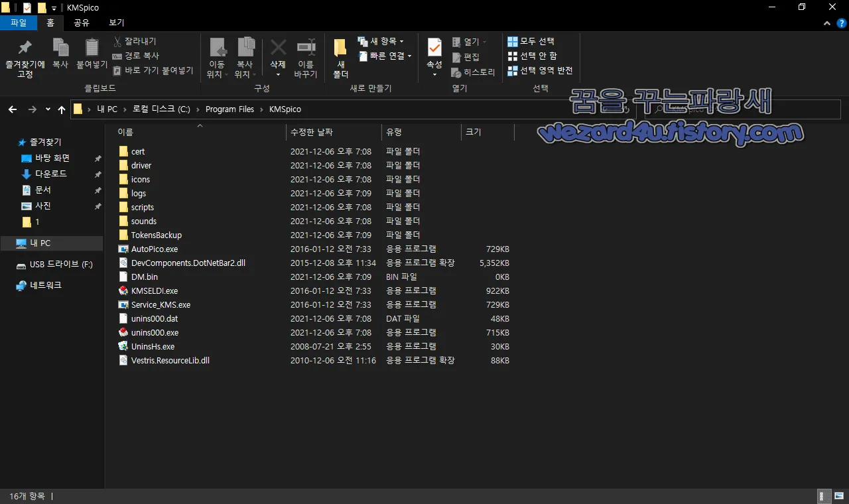The width and height of the screenshot is (849, 504).
Task: Click 내 PC in the address bar
Action: (107, 109)
